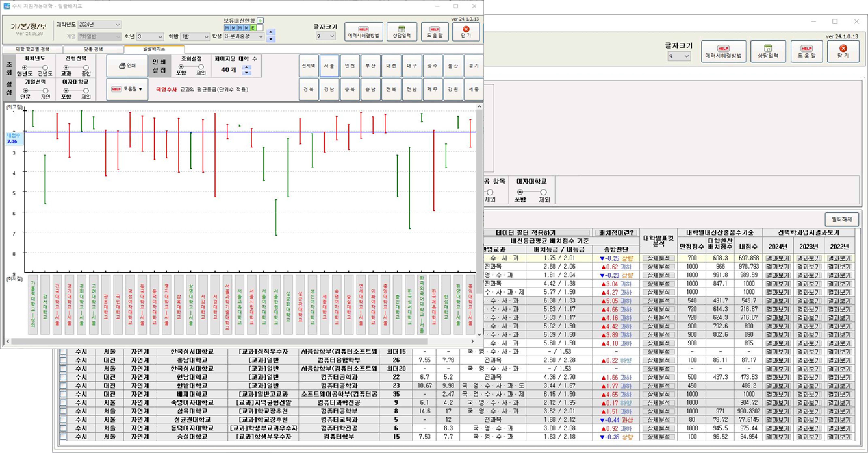Click the green plus icon beside 보유내신현황
The image size is (868, 453).
(260, 21)
